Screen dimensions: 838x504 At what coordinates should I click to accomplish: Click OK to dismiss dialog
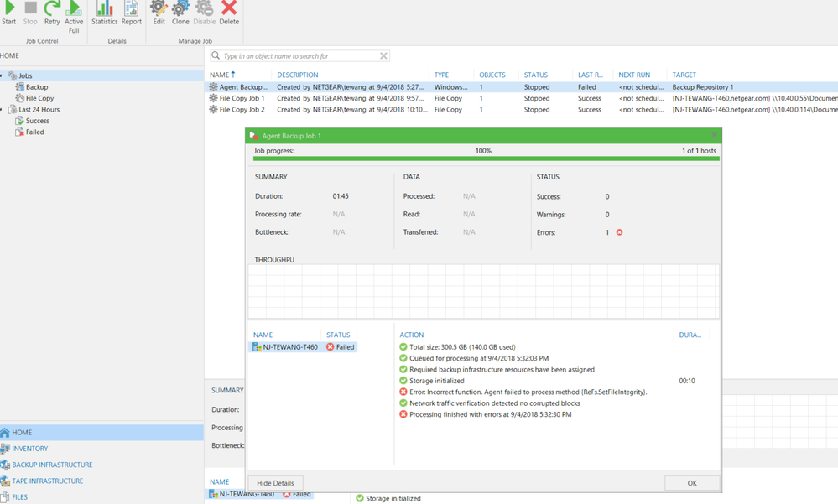[x=692, y=483]
